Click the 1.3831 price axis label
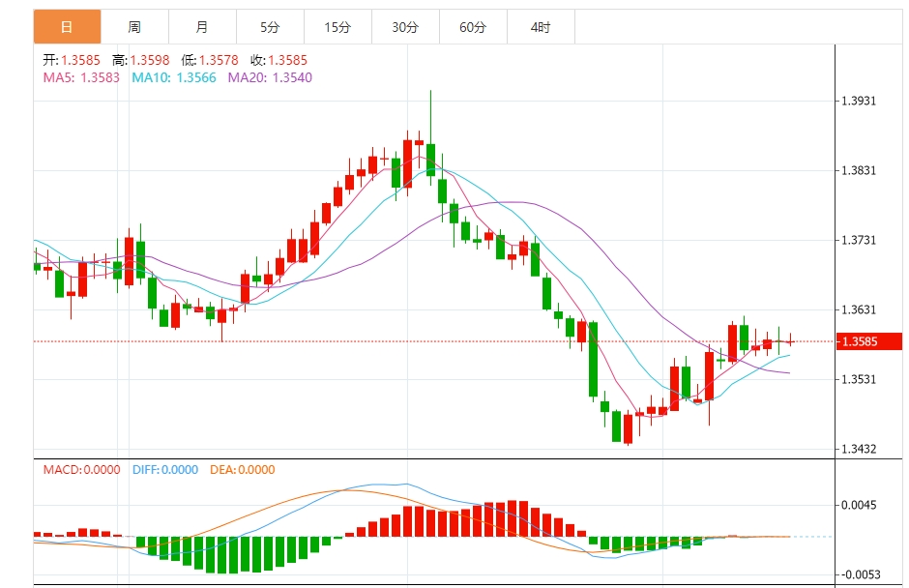The image size is (909, 588). coord(859,170)
